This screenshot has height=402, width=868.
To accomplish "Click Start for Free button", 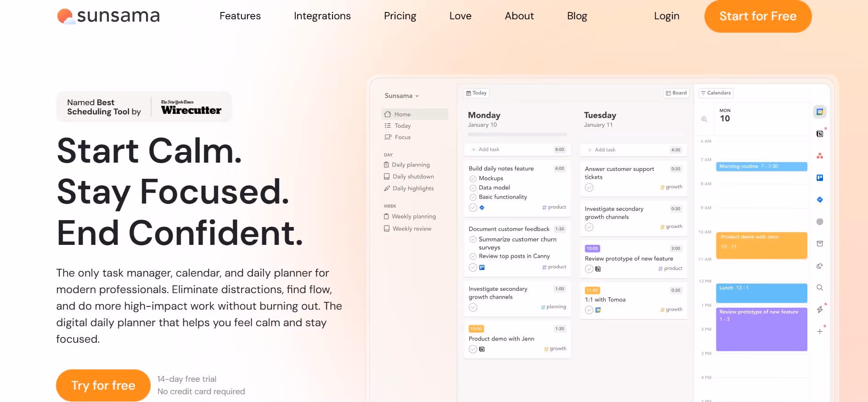I will (758, 16).
